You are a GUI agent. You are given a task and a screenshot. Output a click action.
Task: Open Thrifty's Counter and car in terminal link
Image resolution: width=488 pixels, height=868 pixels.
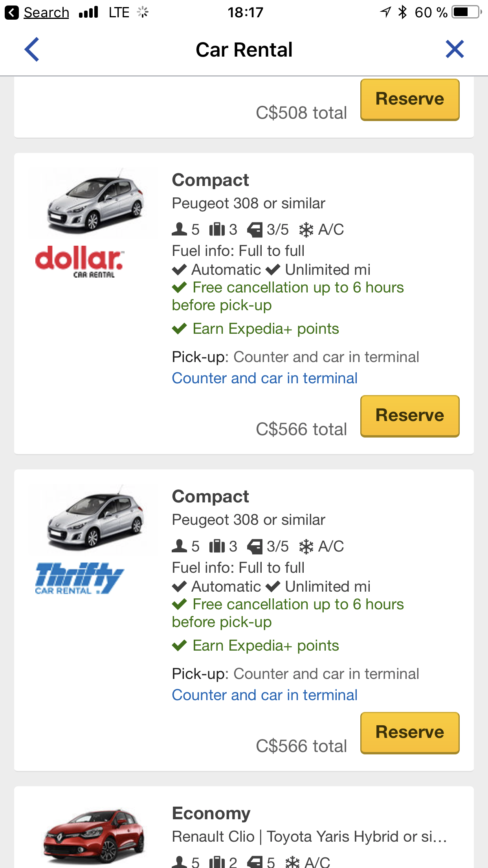[x=264, y=695]
